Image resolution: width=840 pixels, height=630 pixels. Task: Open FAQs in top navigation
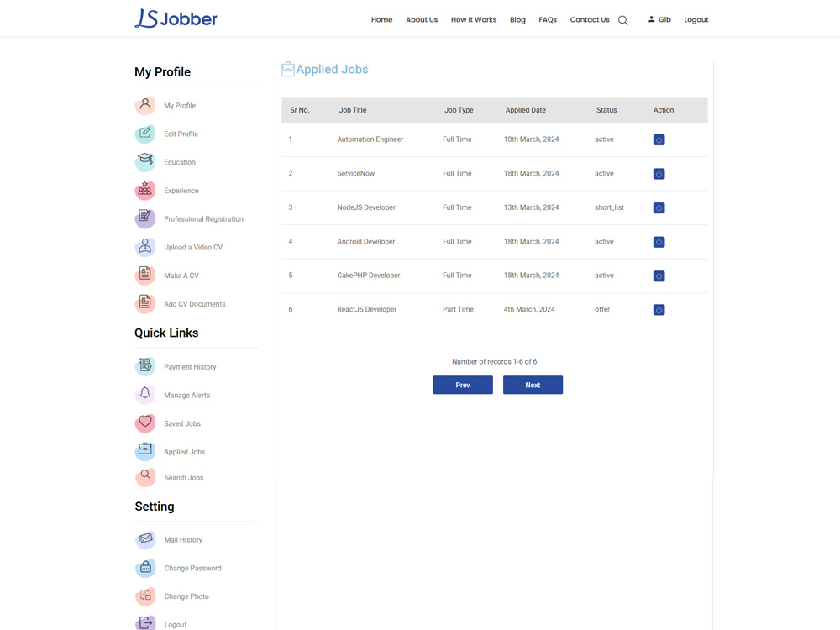548,20
